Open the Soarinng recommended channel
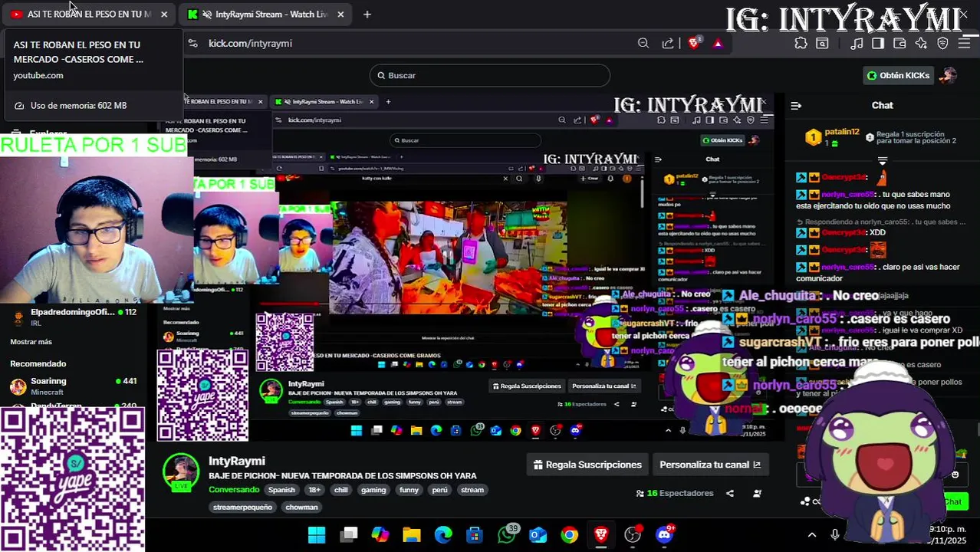The width and height of the screenshot is (980, 552). point(74,386)
